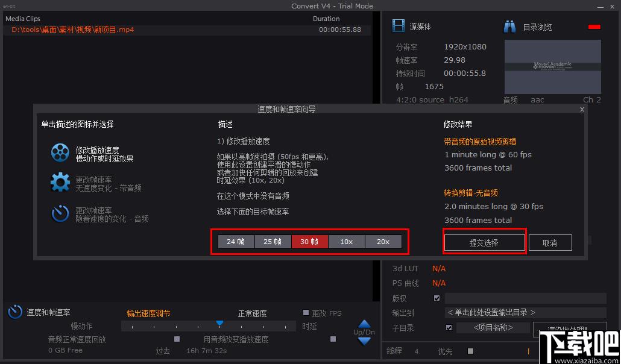
Task: Select 30 帧 frame rate
Action: 309,242
